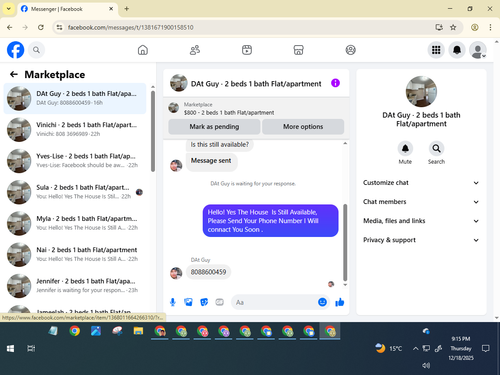Click the Mark as pending button
Image resolution: width=500 pixels, height=375 pixels.
coord(214,127)
